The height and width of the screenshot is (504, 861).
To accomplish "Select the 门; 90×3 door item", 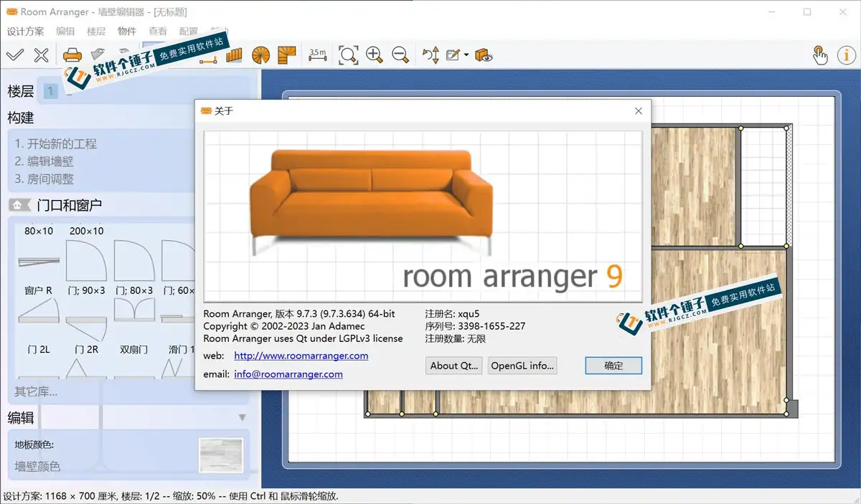I will 86,267.
